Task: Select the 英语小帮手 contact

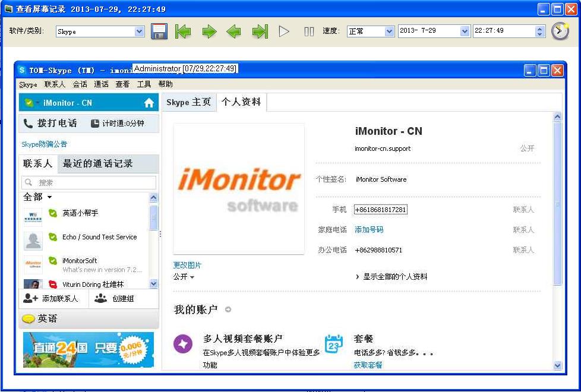Action: point(84,217)
